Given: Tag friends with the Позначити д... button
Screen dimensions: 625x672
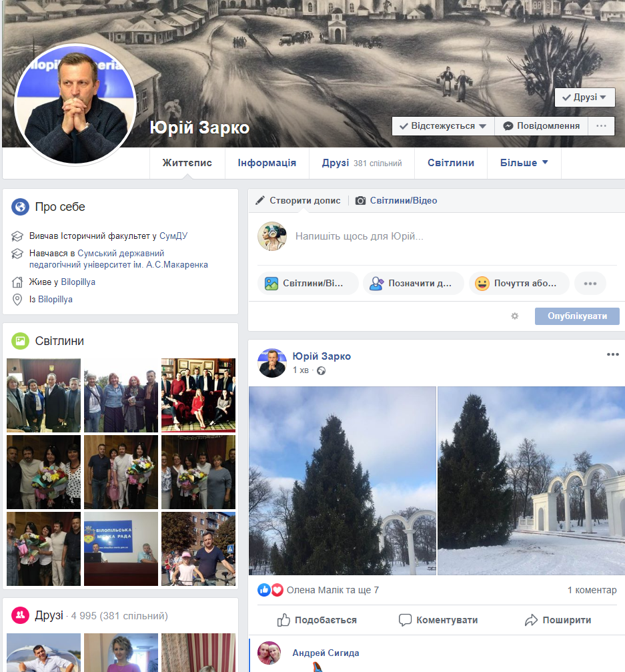Looking at the screenshot, I should [x=414, y=284].
